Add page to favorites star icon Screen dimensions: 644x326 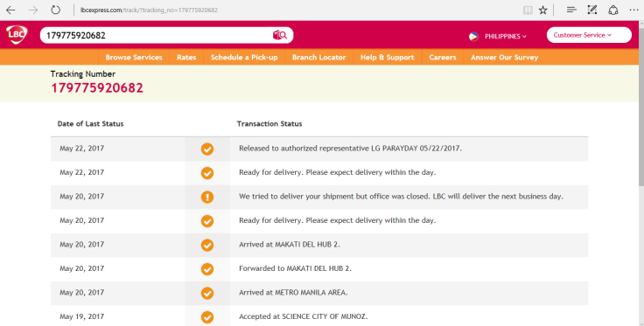point(543,10)
